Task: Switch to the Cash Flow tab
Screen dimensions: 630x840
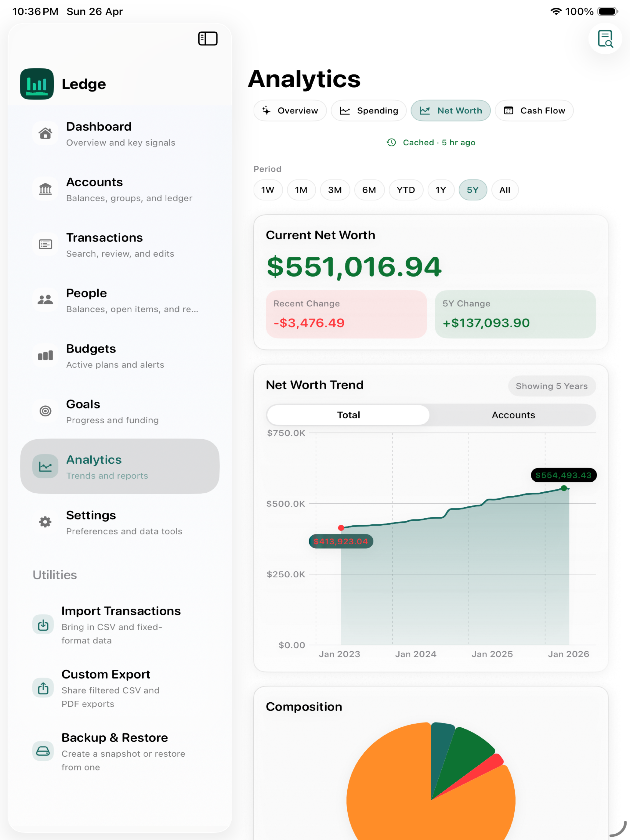Action: tap(534, 110)
